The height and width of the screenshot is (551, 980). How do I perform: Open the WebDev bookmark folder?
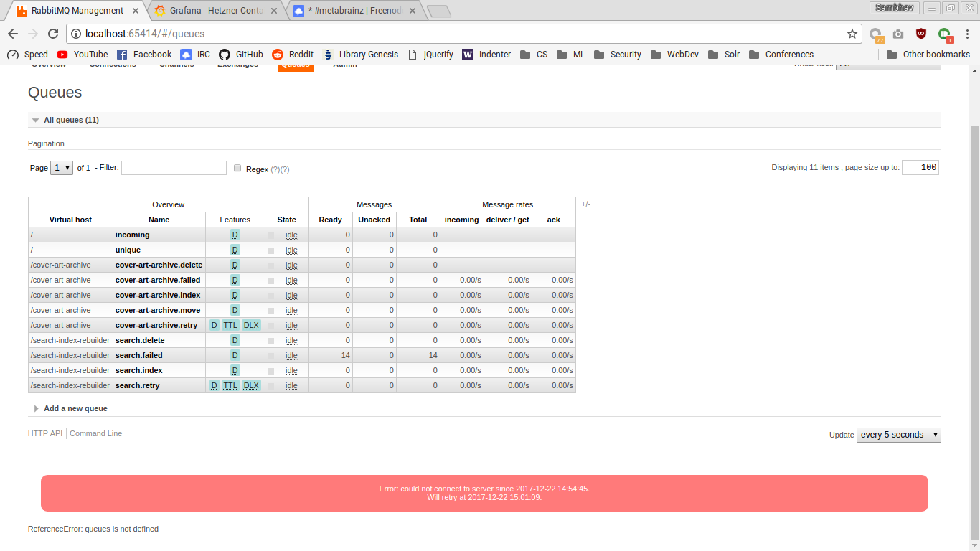pos(674,55)
